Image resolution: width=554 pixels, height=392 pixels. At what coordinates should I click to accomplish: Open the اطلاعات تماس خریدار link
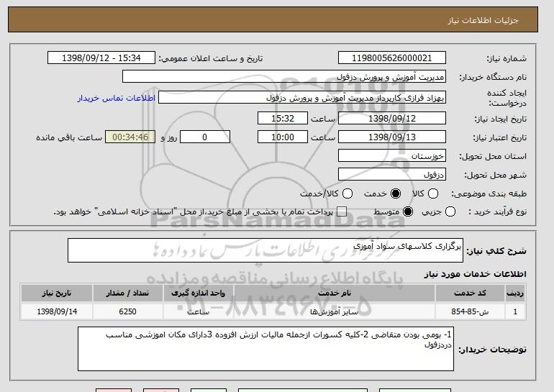click(117, 98)
